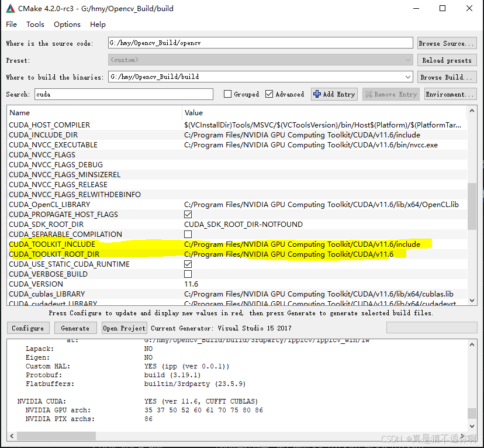The height and width of the screenshot is (448, 484).
Task: Select CUDA_TOOLKIT_INCLUDE entry name
Action: tap(52, 244)
